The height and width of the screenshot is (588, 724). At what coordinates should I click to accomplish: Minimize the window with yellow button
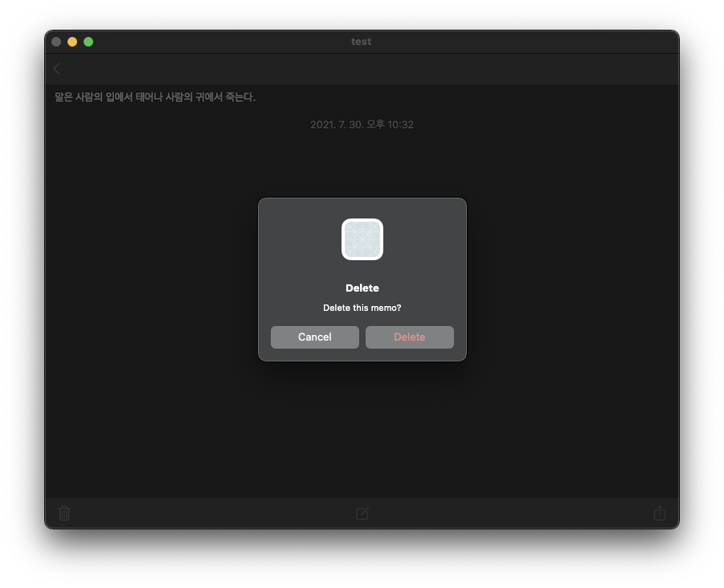pos(72,42)
